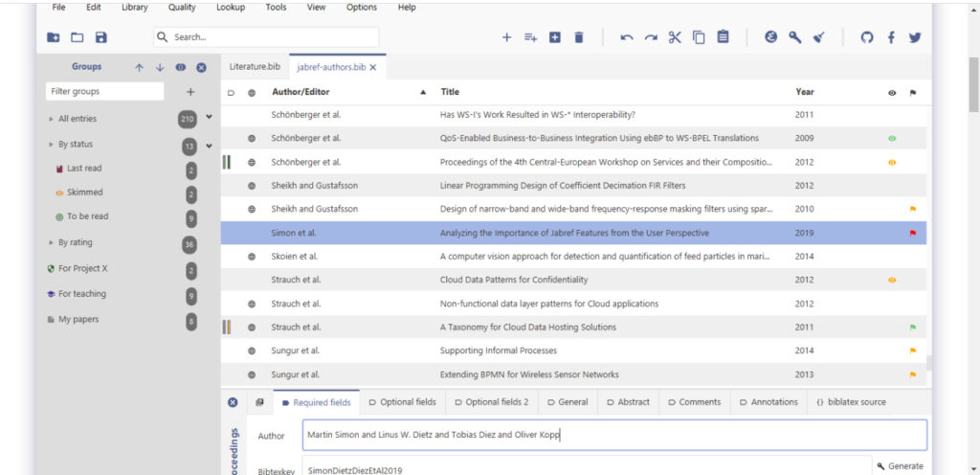Open the Abstract tab

click(x=628, y=402)
